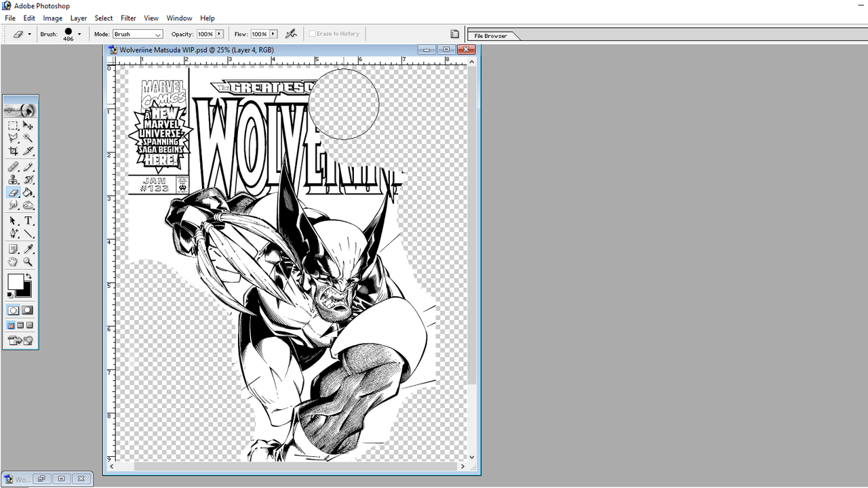Reset default foreground and background colors
The width and height of the screenshot is (868, 488).
pyautogui.click(x=10, y=295)
